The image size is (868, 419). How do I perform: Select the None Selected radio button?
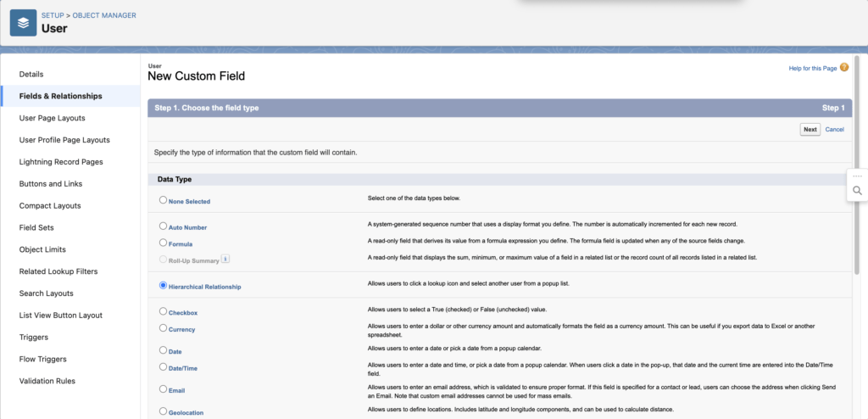coord(164,200)
